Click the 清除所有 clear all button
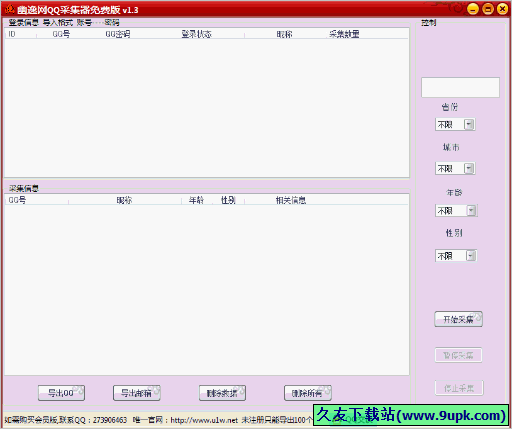The height and width of the screenshot is (429, 512). 307,393
